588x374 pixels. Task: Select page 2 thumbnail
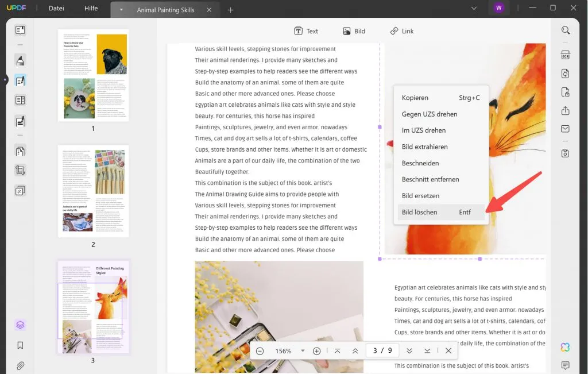tap(93, 191)
